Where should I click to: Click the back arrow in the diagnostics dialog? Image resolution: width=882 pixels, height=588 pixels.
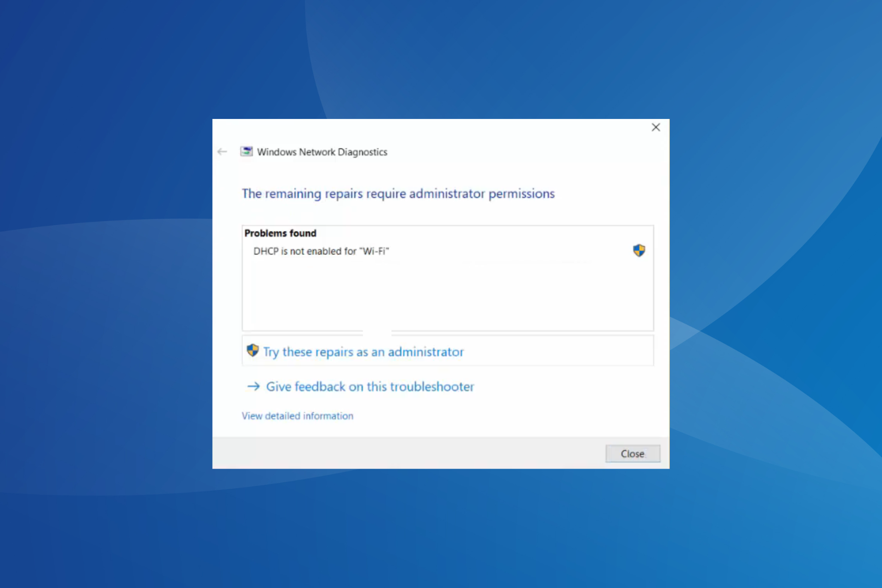pyautogui.click(x=222, y=152)
